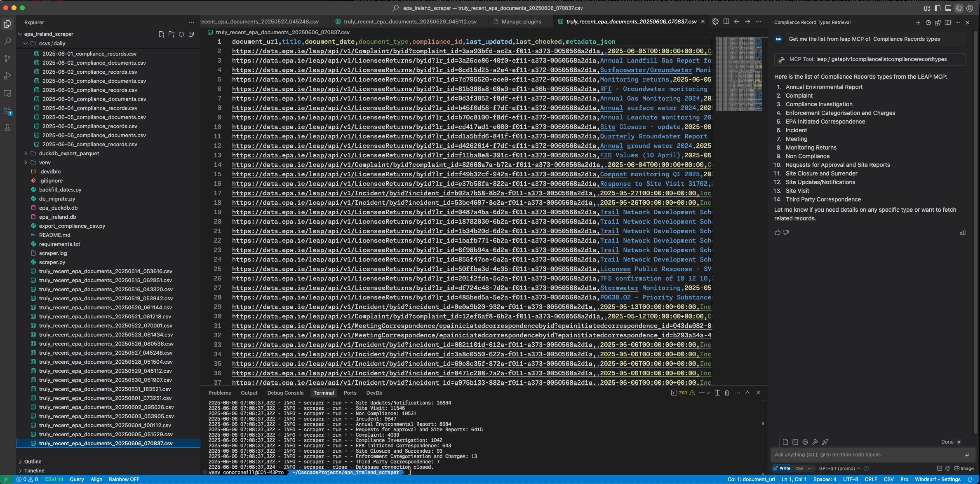The width and height of the screenshot is (980, 484).
Task: Collapse the csvs/daily folder
Action: tap(26, 43)
